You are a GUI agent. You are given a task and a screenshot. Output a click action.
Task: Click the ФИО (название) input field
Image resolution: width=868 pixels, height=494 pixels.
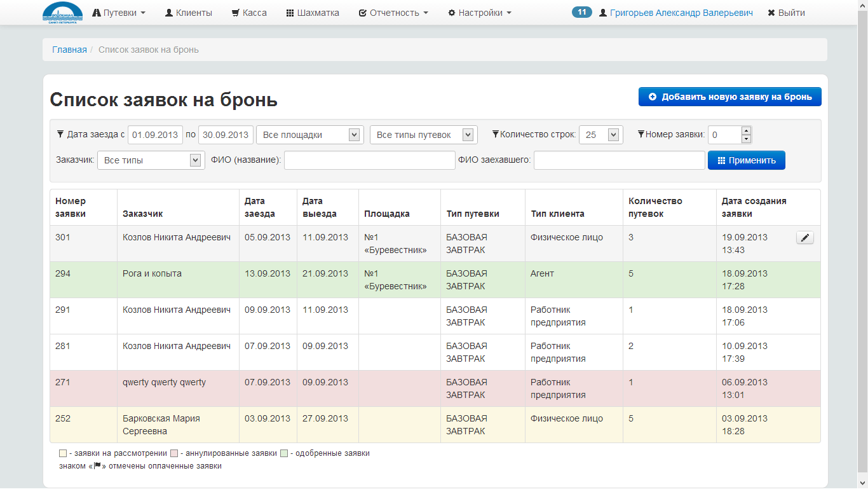[370, 160]
